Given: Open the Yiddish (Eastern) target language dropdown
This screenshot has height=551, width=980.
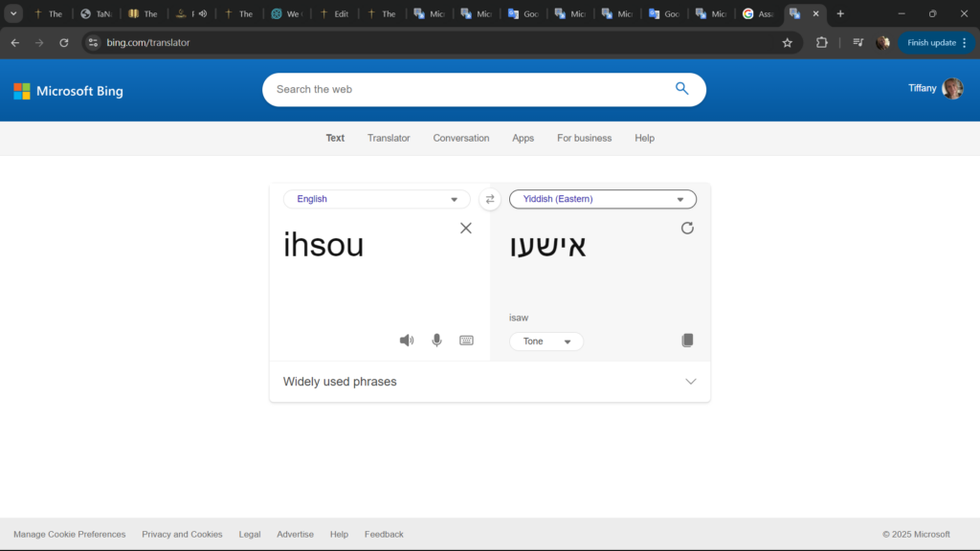Looking at the screenshot, I should click(602, 199).
